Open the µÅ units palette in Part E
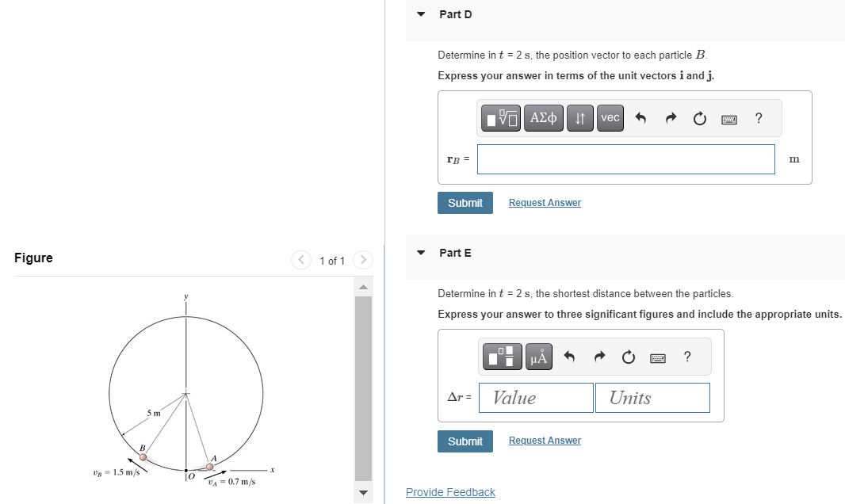845x504 pixels. point(538,356)
